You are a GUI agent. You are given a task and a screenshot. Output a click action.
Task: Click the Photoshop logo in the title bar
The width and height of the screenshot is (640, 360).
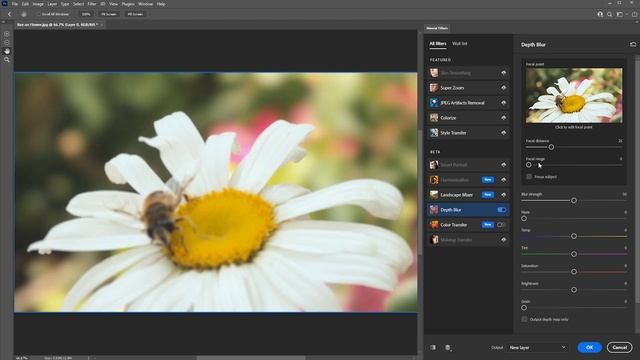tap(4, 4)
